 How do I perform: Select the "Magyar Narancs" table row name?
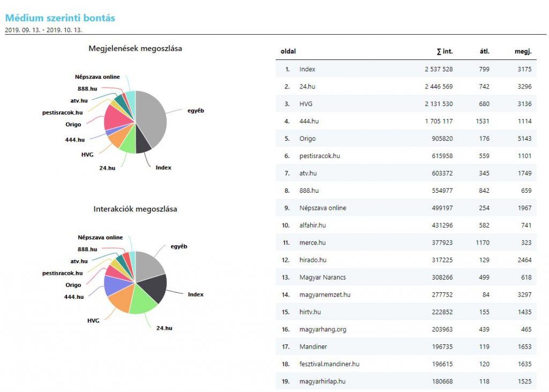pos(322,277)
